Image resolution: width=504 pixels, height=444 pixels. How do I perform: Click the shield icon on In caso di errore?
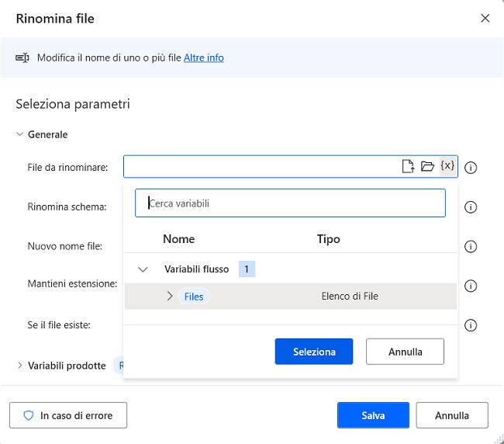(x=29, y=415)
